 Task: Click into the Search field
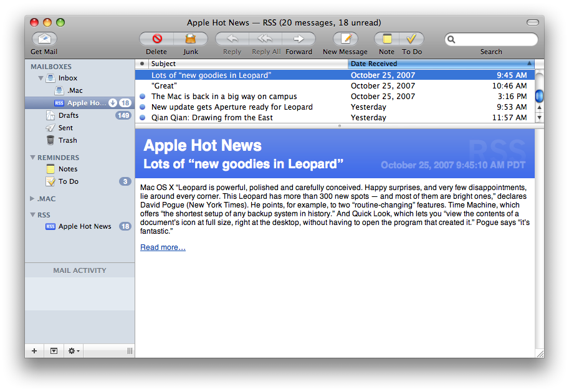[491, 39]
